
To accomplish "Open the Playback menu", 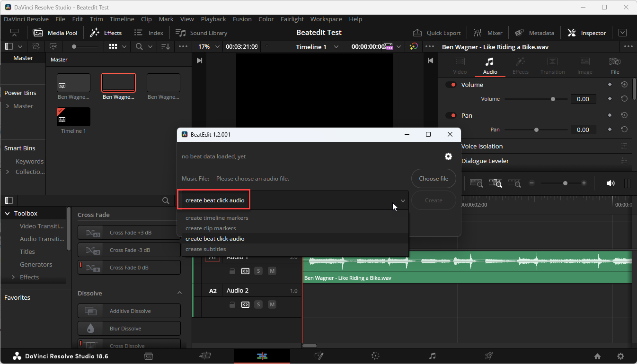I will [213, 19].
